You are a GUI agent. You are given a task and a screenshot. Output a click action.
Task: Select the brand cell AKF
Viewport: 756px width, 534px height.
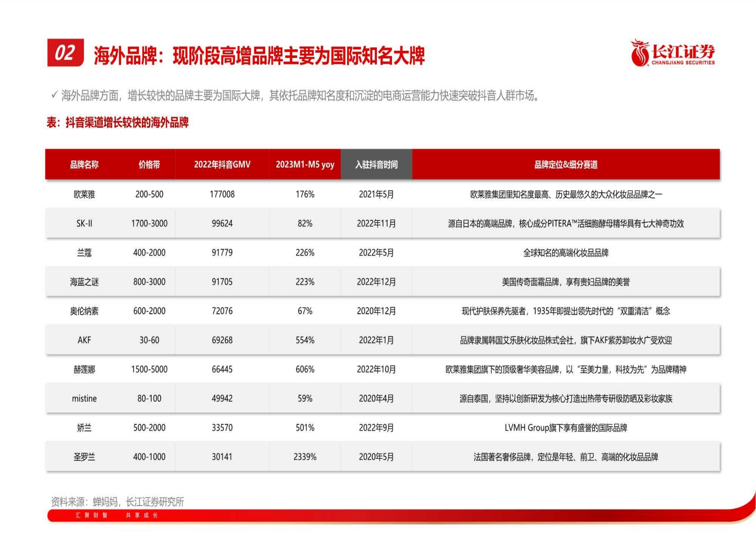coord(84,340)
